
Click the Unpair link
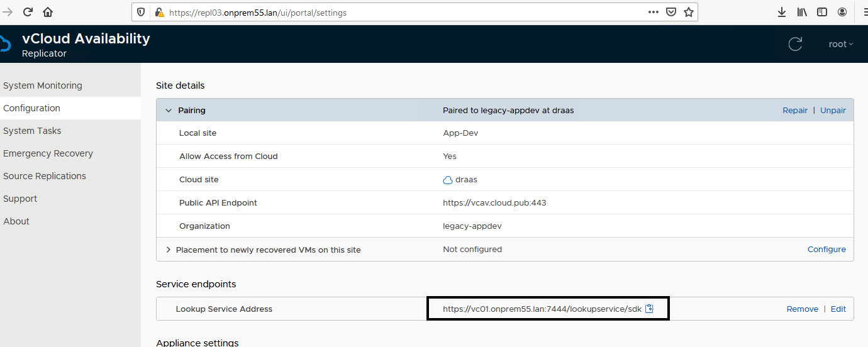pyautogui.click(x=833, y=111)
